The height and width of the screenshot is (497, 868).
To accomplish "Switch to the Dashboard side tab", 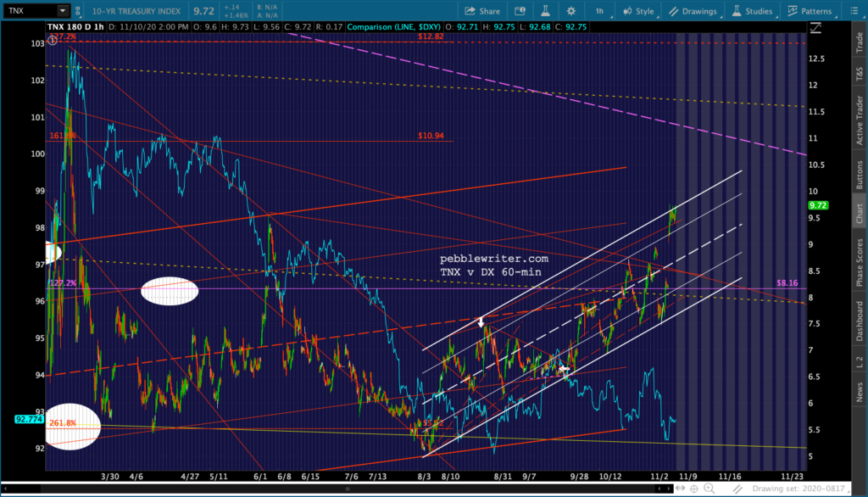I will pyautogui.click(x=860, y=321).
